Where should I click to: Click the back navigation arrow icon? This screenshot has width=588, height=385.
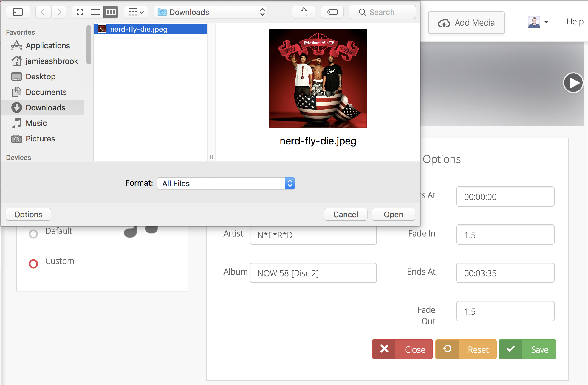[x=43, y=11]
